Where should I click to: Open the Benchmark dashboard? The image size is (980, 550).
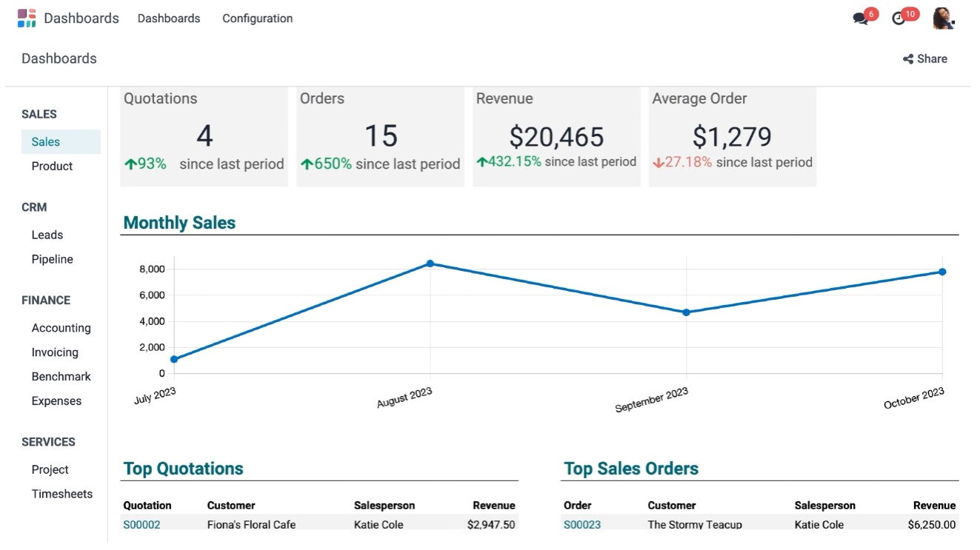(61, 377)
